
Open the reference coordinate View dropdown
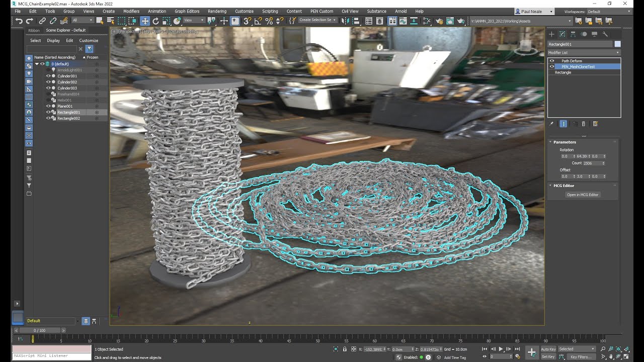pos(194,21)
